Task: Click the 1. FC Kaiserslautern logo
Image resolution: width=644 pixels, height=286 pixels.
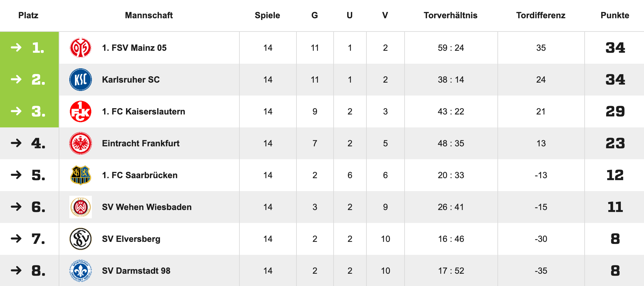Action: (x=81, y=111)
